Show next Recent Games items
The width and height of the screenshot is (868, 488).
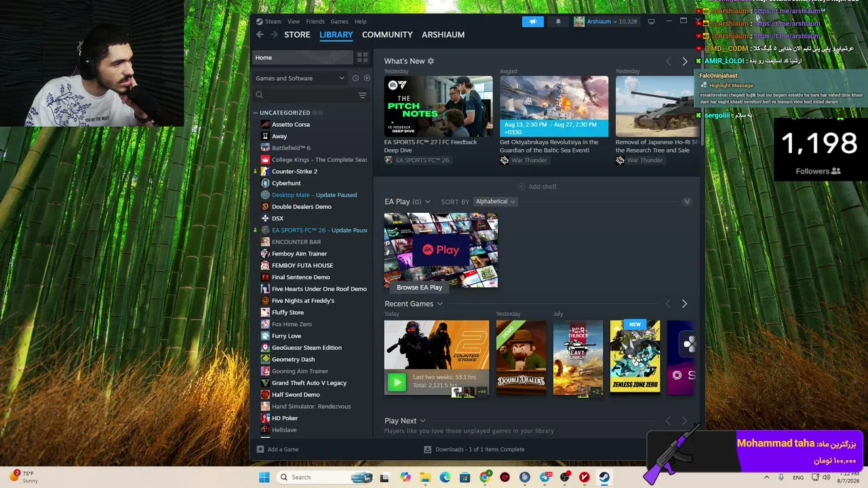coord(684,304)
